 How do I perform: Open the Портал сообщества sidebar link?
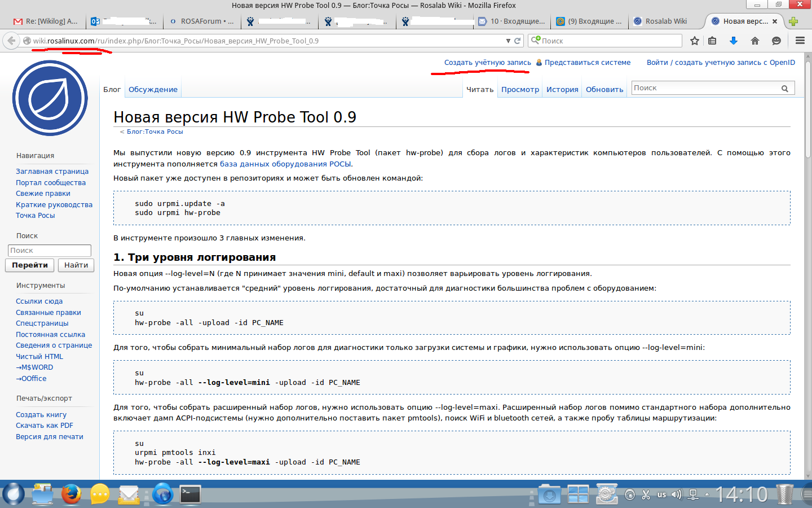pos(51,183)
